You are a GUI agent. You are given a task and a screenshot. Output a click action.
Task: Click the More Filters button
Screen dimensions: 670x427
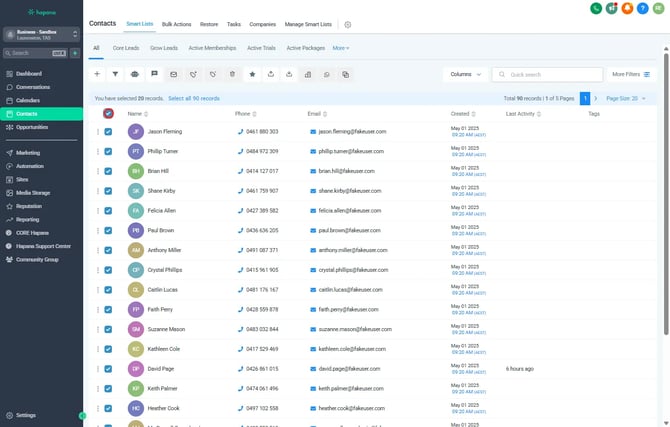coord(632,74)
